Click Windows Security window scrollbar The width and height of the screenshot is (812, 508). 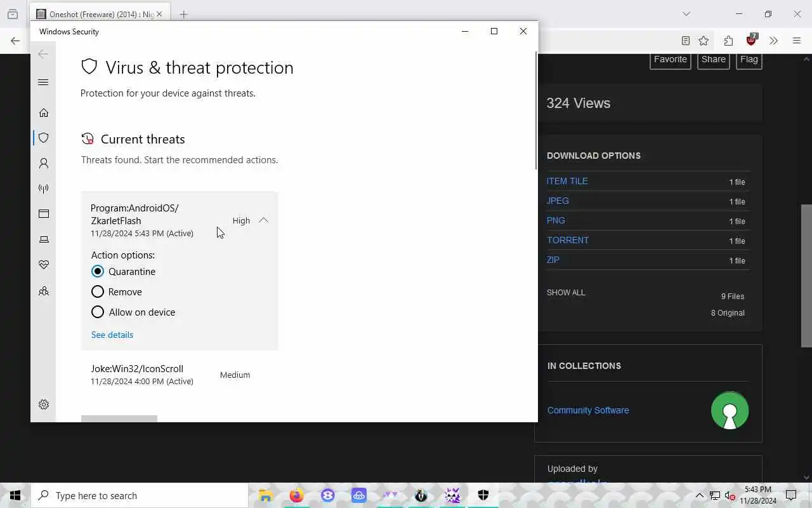[x=536, y=111]
